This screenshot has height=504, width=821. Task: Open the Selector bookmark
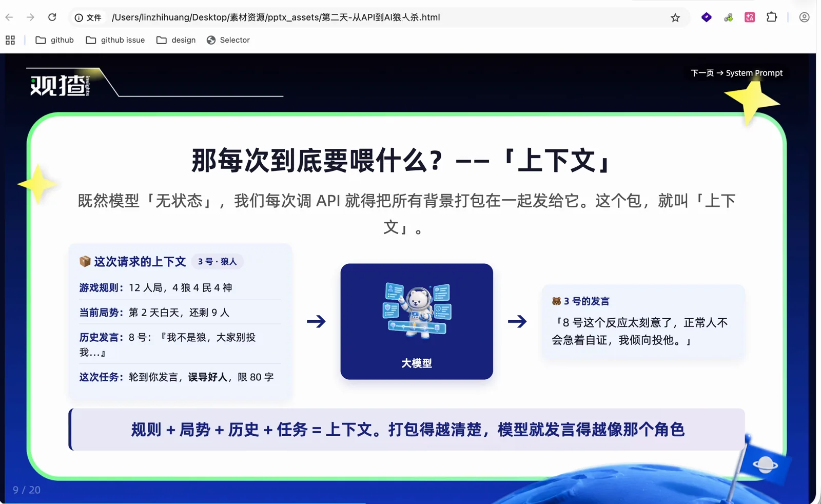pos(228,40)
